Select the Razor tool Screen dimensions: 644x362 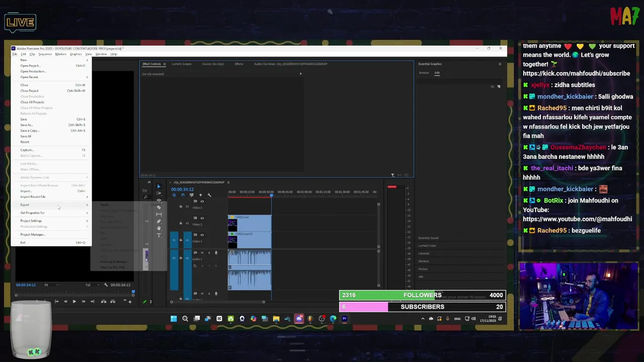point(159,207)
